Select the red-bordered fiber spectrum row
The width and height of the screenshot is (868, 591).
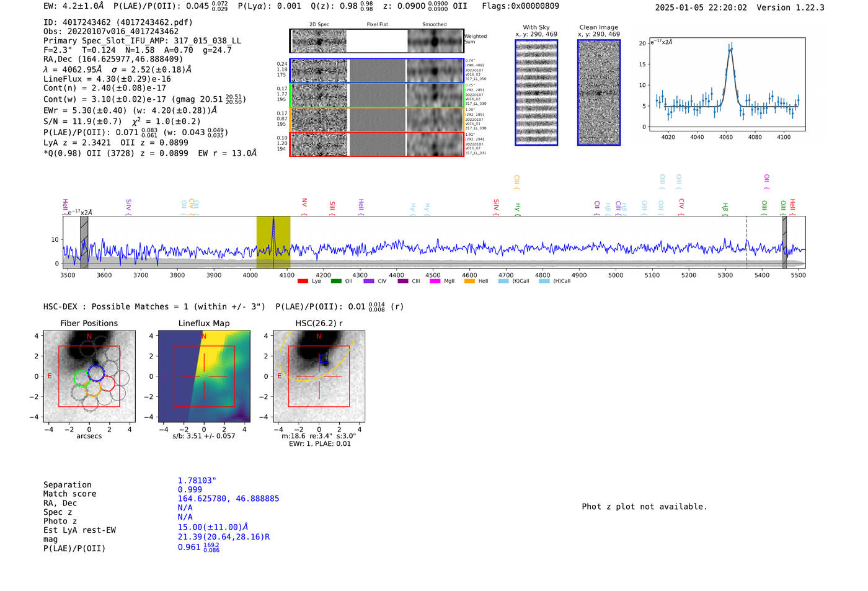376,144
